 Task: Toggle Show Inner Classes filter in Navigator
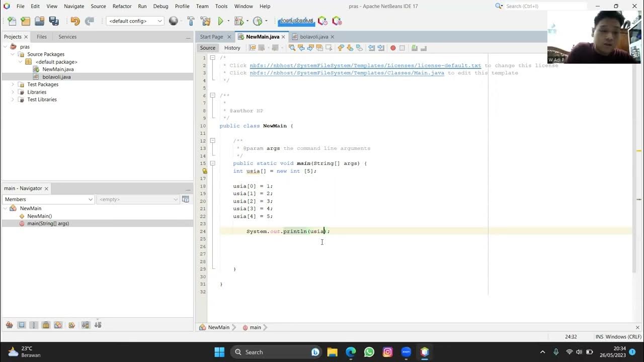pyautogui.click(x=58, y=325)
